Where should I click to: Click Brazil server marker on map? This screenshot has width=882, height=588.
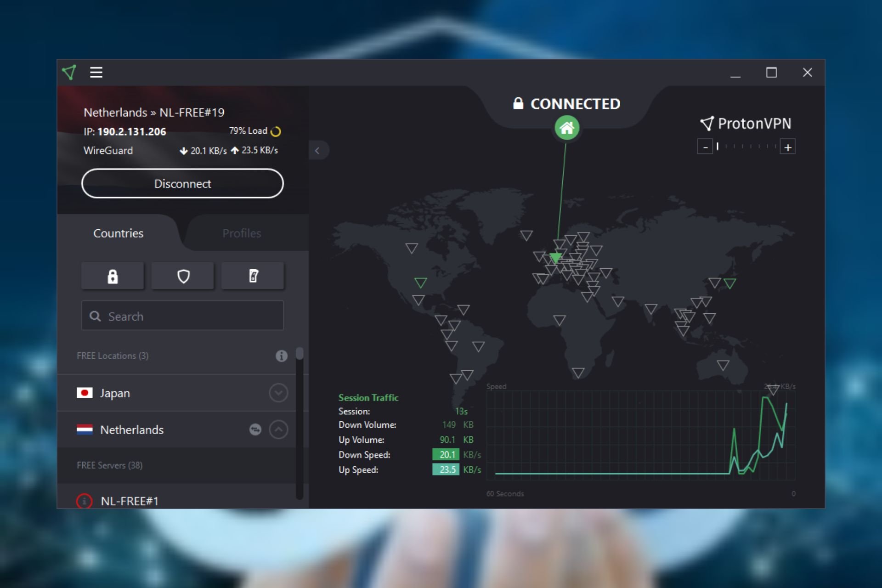point(479,346)
